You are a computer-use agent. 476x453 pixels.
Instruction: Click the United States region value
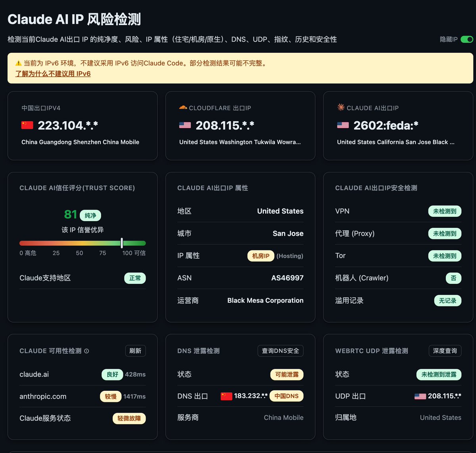280,211
